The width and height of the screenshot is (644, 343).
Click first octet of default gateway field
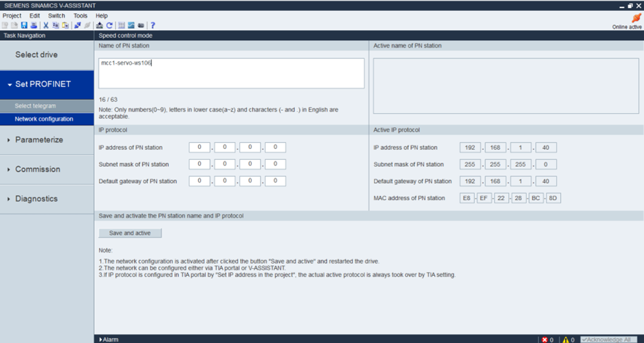pos(199,181)
